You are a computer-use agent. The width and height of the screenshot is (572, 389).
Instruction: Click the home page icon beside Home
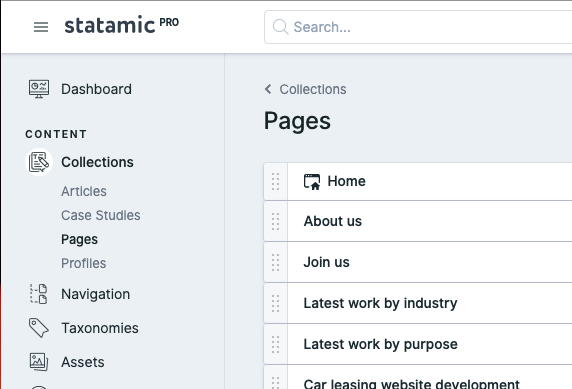click(312, 182)
